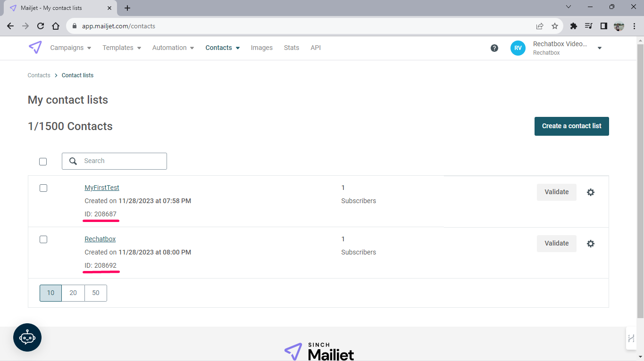Click Rechatbox Video account name
The height and width of the screenshot is (361, 644).
pyautogui.click(x=560, y=44)
